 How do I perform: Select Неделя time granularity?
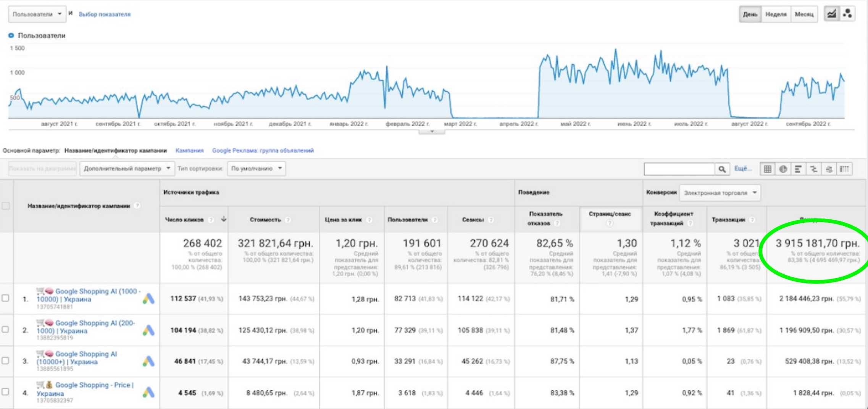tap(776, 14)
